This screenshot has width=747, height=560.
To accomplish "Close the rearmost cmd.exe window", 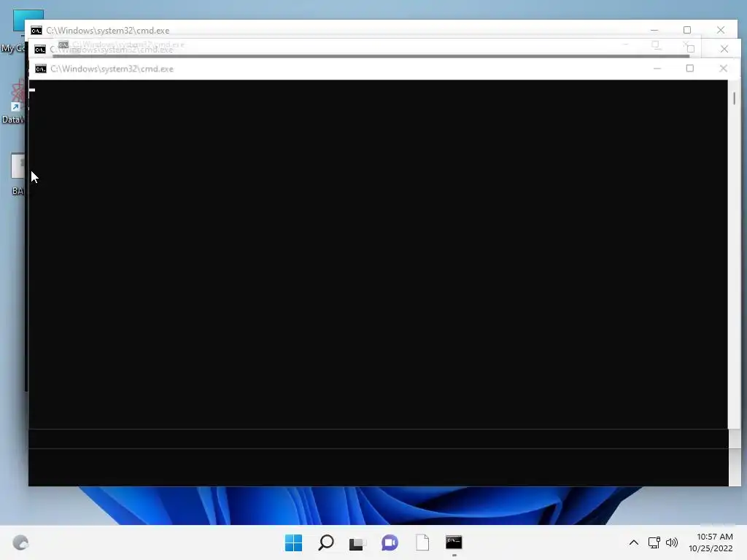I will [x=721, y=30].
